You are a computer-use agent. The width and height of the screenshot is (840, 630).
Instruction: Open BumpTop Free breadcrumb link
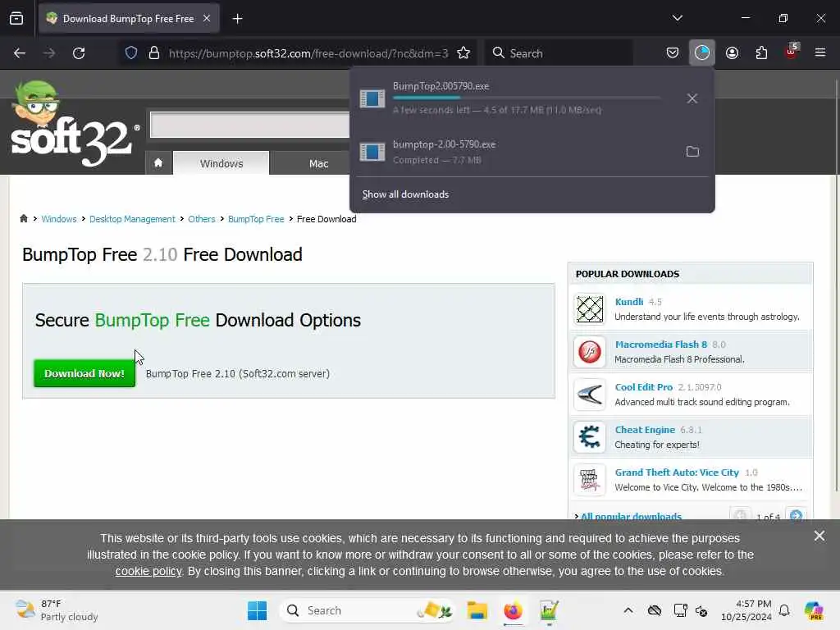tap(256, 219)
